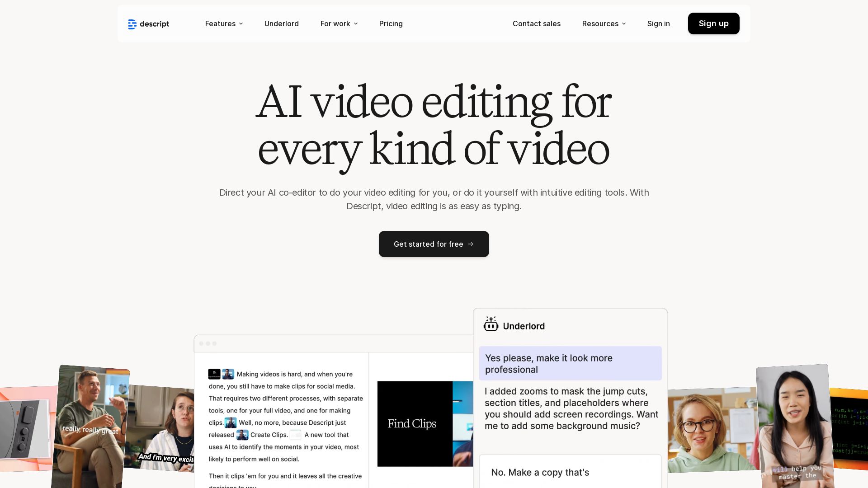Click the window dots on editor mockup
Viewport: 868px width, 488px height.
click(x=208, y=343)
